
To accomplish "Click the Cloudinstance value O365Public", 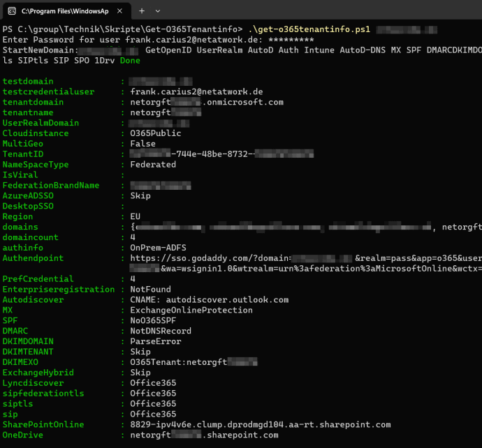I will (x=156, y=133).
